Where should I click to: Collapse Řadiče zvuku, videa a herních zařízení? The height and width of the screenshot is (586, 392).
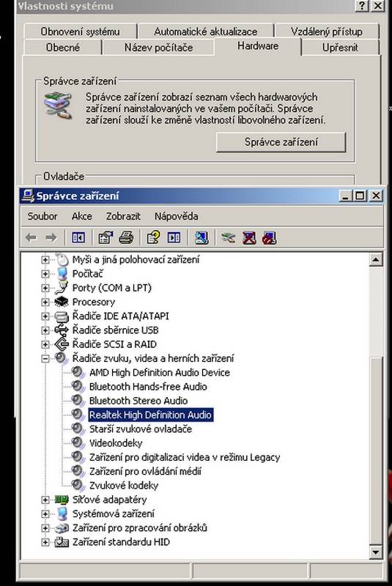point(45,358)
